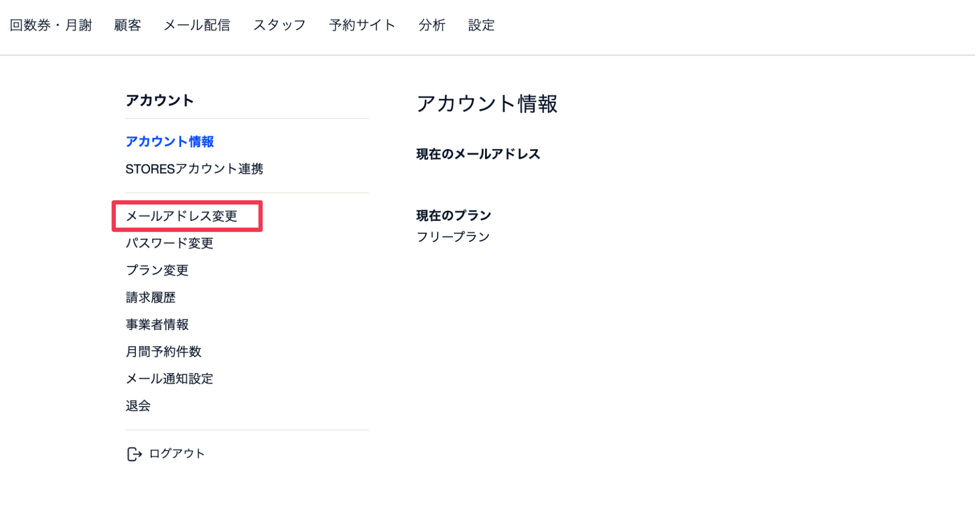
Task: Open 予約サイト from the top menu
Action: tap(362, 25)
